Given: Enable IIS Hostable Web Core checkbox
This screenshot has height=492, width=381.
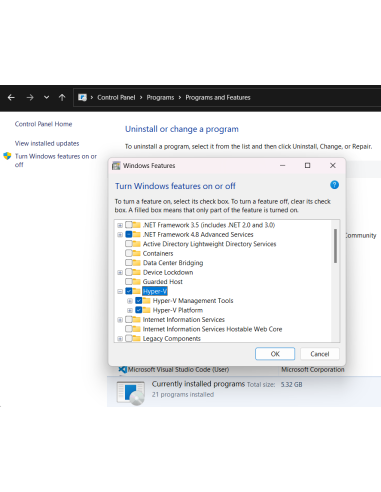Looking at the screenshot, I should click(129, 329).
